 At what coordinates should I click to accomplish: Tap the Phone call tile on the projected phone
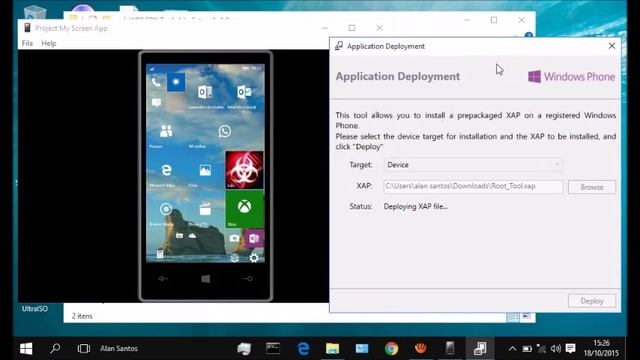[x=156, y=82]
